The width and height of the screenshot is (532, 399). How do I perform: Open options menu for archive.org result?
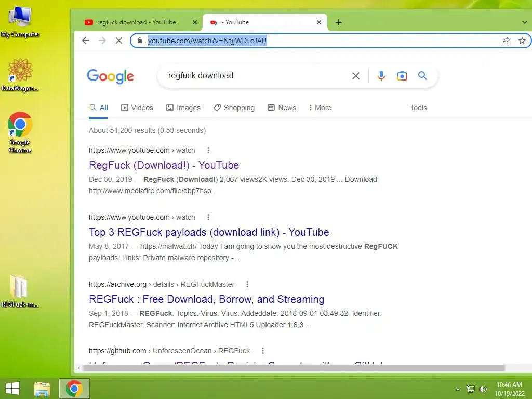click(x=247, y=284)
